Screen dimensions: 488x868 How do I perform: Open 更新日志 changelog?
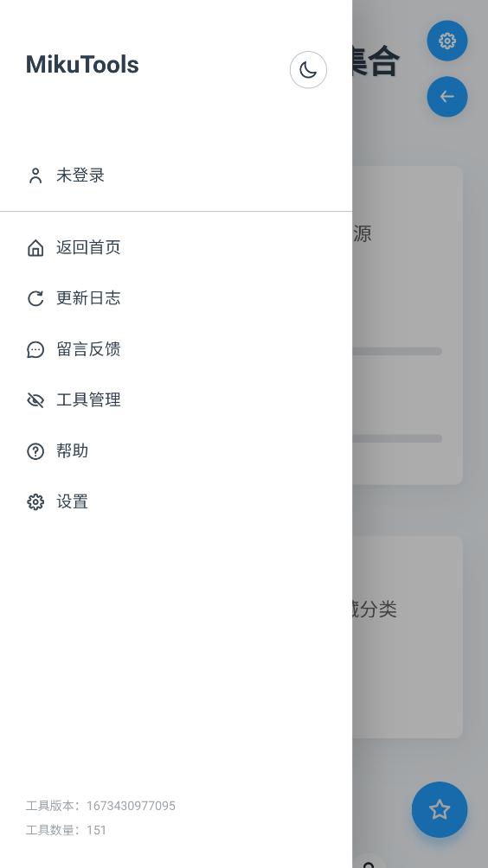click(x=177, y=298)
